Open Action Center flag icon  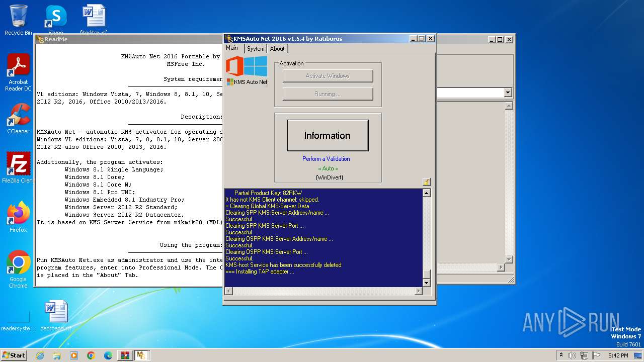tap(596, 355)
